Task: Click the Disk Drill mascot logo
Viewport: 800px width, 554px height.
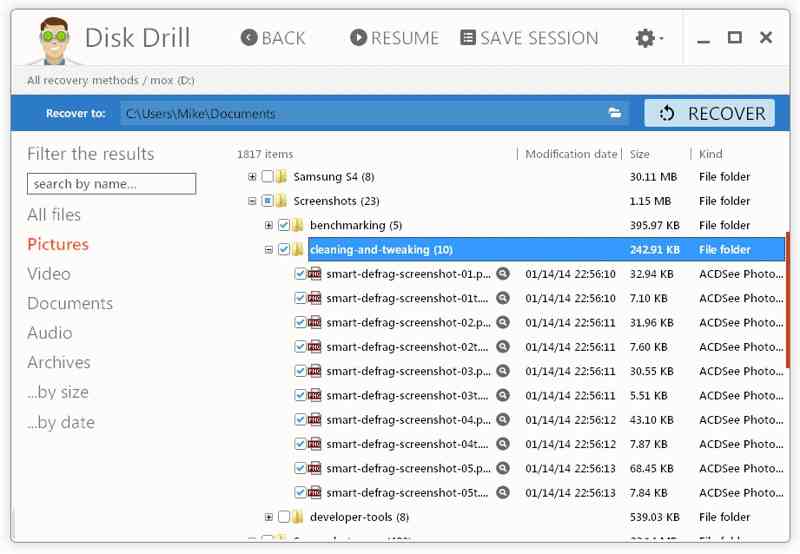Action: tap(54, 41)
